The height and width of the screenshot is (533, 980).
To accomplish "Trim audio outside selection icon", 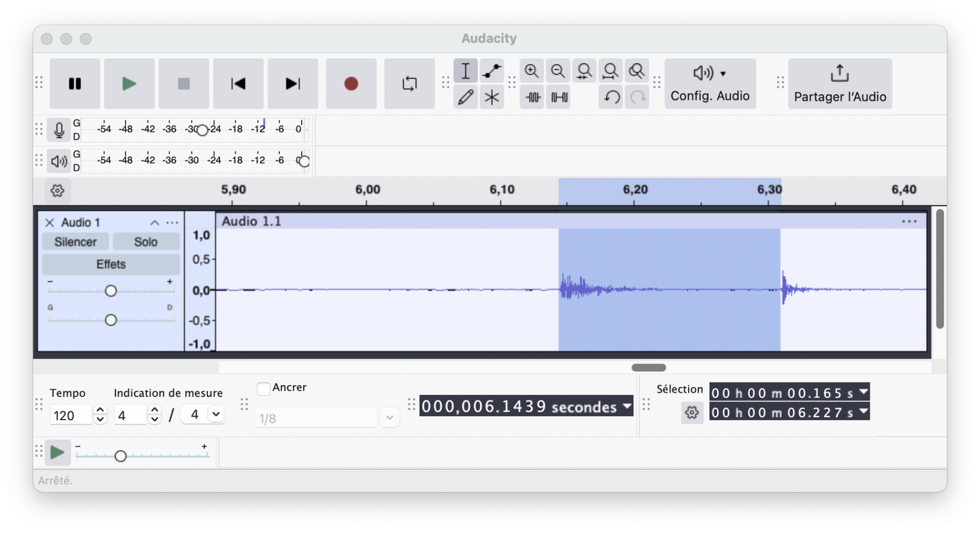I will pos(532,97).
